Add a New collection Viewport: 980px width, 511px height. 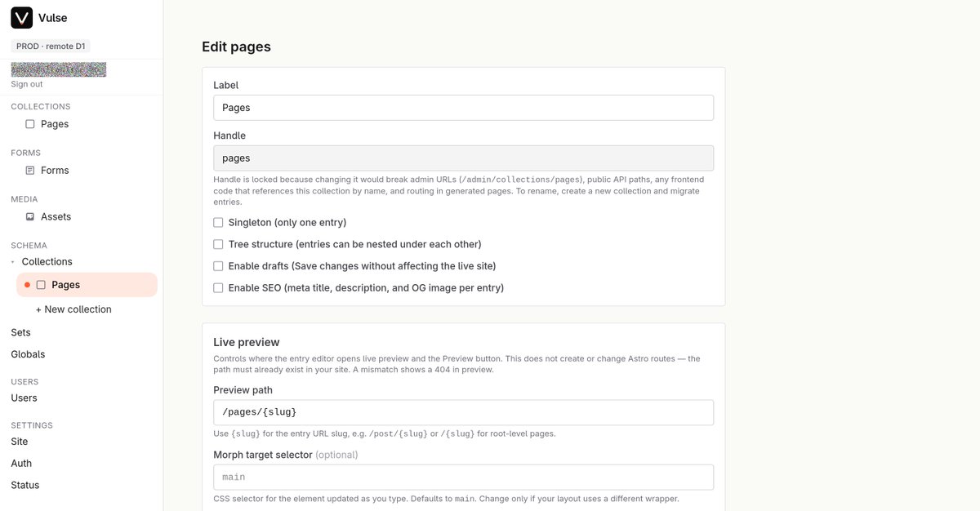point(73,309)
